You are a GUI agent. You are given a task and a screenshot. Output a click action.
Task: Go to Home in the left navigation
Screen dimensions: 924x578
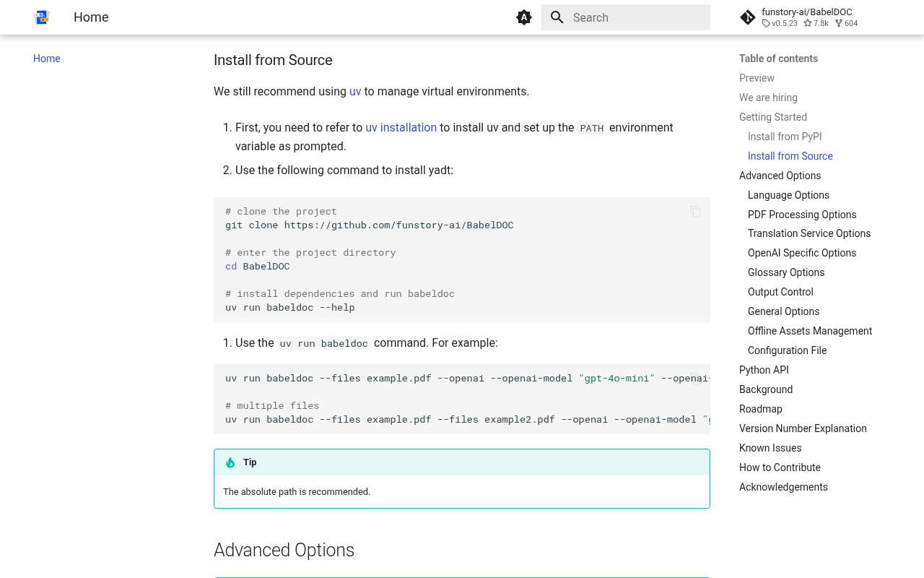click(47, 59)
